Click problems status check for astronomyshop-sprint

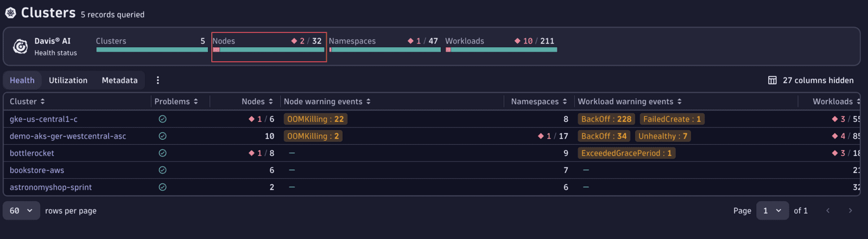pyautogui.click(x=162, y=187)
